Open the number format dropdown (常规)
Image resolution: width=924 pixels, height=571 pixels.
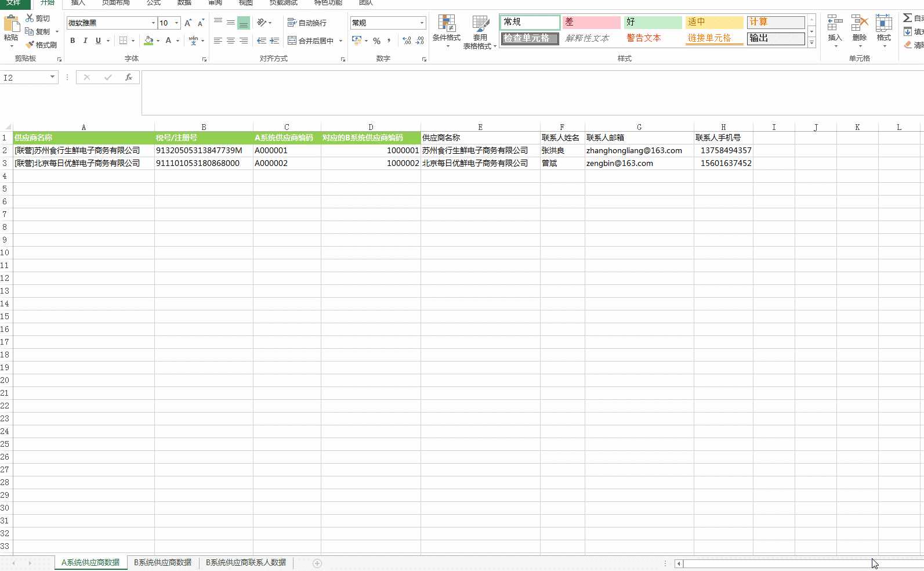click(422, 23)
